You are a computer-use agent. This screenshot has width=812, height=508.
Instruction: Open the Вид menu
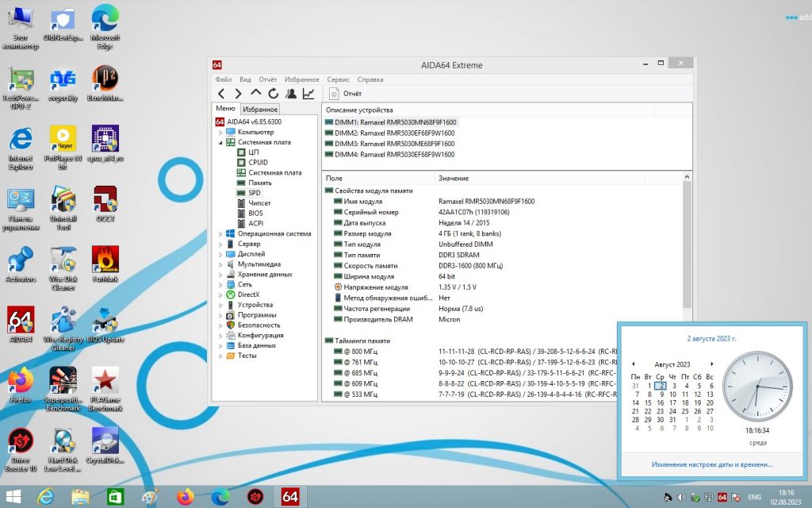[245, 79]
